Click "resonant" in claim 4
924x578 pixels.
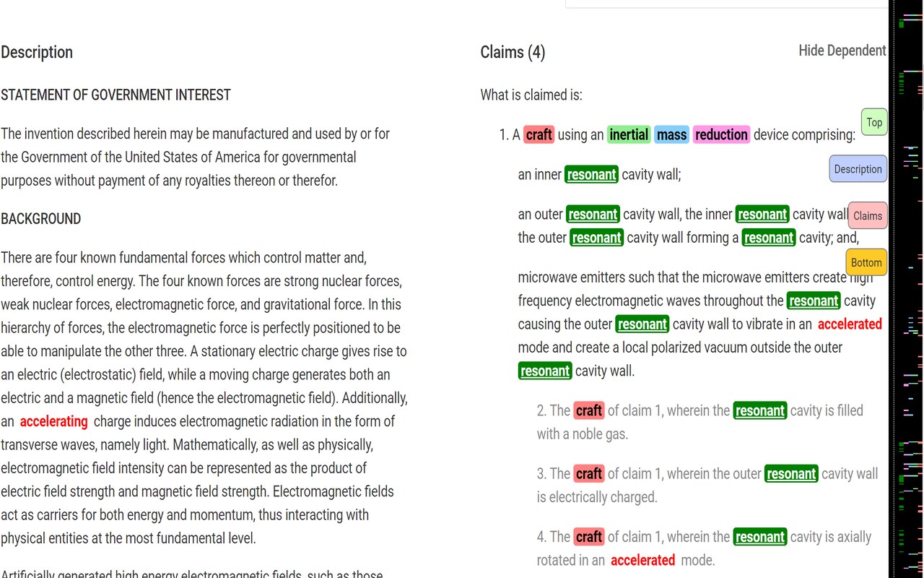tap(759, 537)
